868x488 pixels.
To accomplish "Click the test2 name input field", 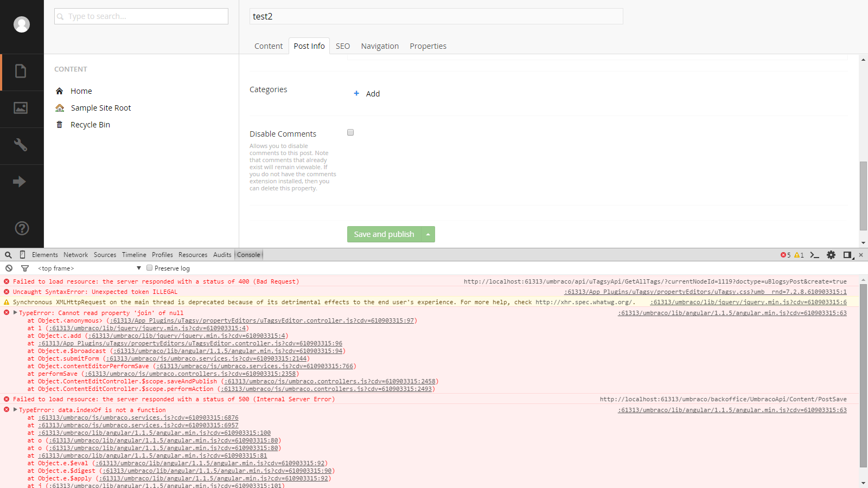I will 436,16.
